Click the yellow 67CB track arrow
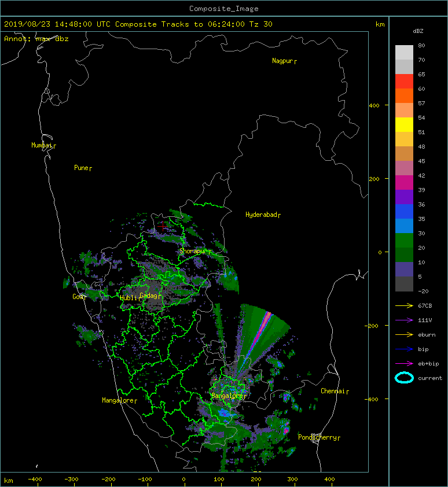 pos(404,306)
